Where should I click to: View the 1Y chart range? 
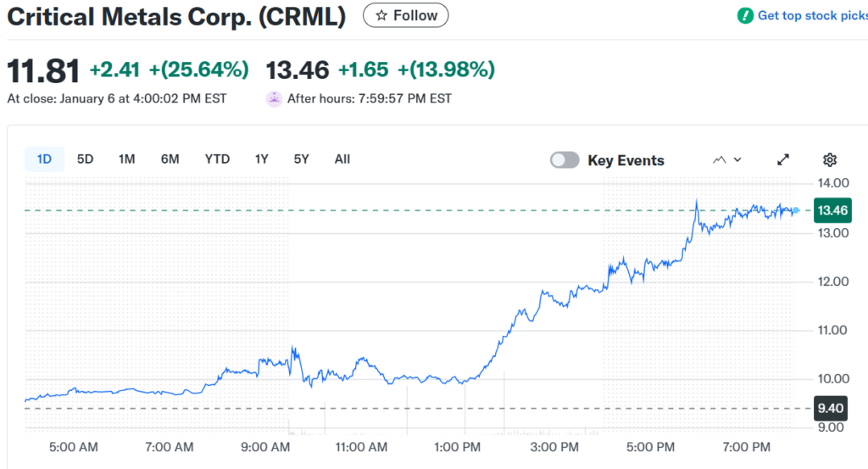click(262, 159)
